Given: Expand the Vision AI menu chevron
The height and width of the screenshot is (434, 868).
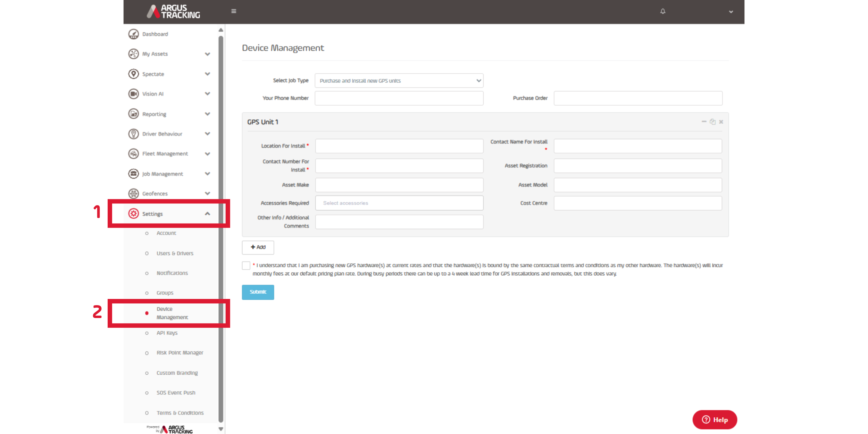Looking at the screenshot, I should [208, 94].
